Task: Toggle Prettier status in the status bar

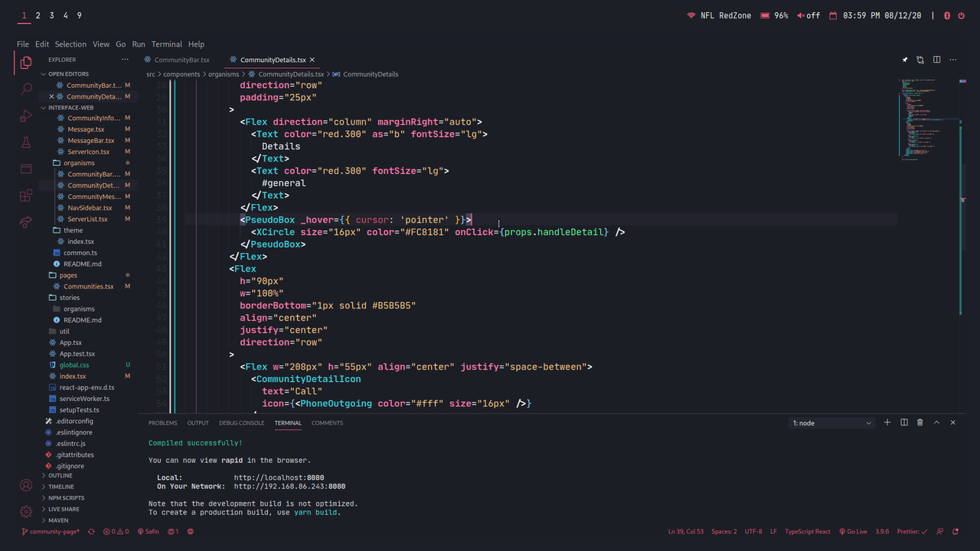Action: point(912,531)
